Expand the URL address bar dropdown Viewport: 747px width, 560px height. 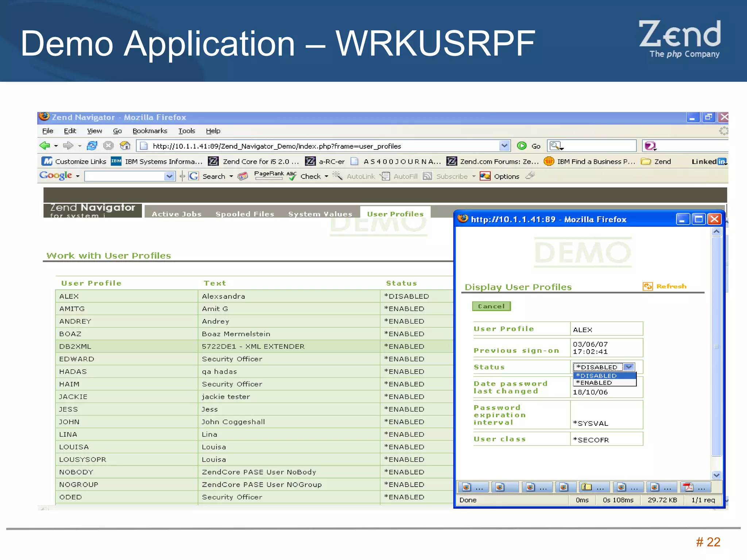click(504, 146)
